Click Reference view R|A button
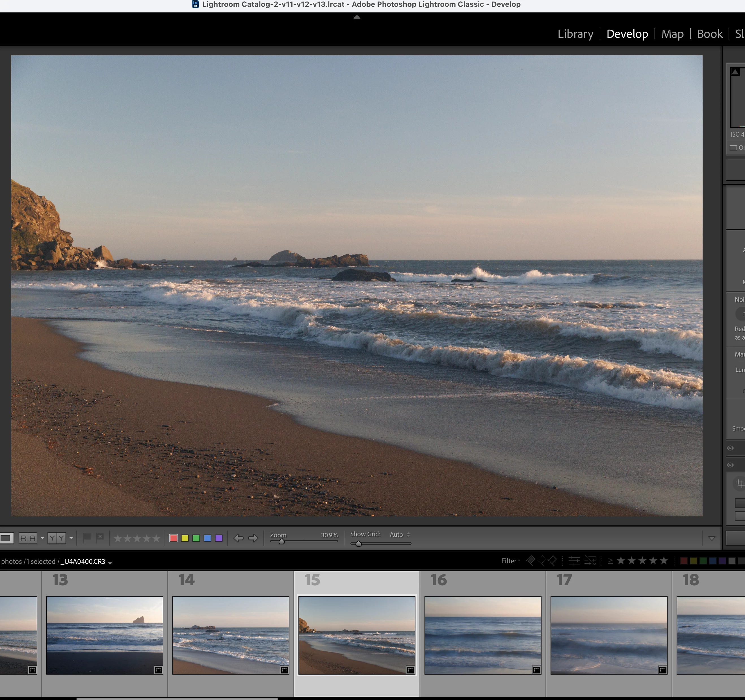Screen dimensions: 745x700 click(x=28, y=538)
